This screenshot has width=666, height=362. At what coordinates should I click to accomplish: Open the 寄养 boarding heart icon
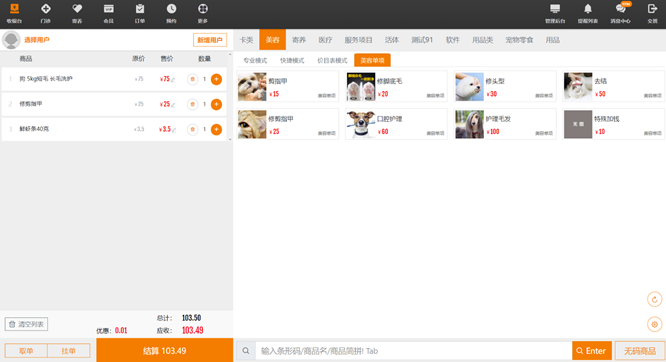click(x=77, y=14)
